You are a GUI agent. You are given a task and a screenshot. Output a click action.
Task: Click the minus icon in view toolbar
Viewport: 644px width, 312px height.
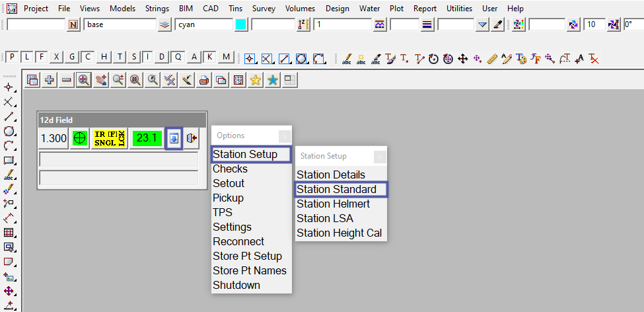click(x=67, y=80)
